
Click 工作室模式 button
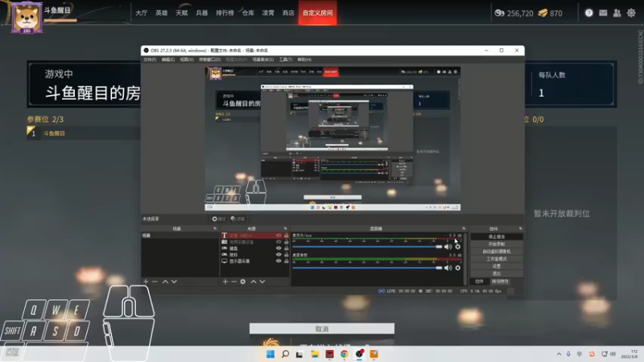pyautogui.click(x=497, y=259)
